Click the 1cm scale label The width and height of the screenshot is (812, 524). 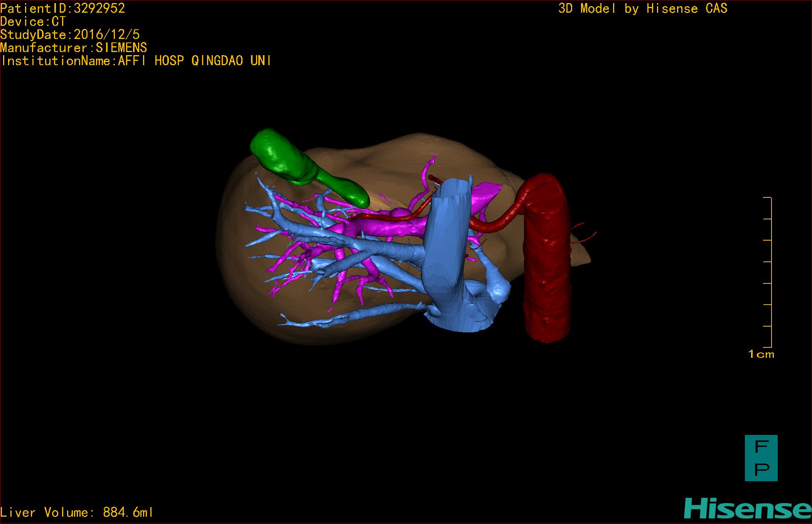[761, 354]
